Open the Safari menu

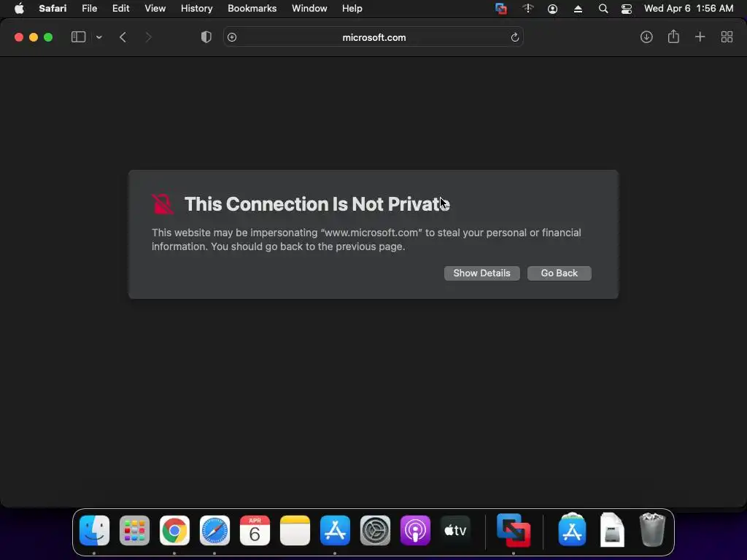(53, 9)
